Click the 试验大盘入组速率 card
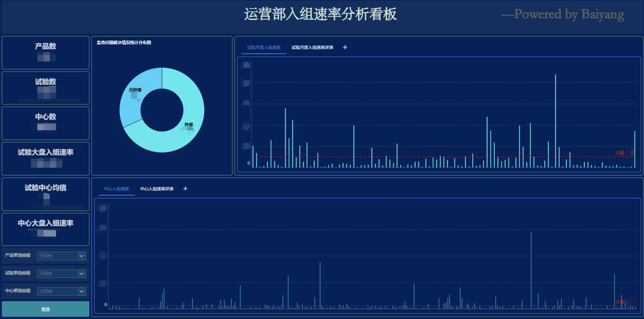This screenshot has height=319, width=644. point(46,159)
